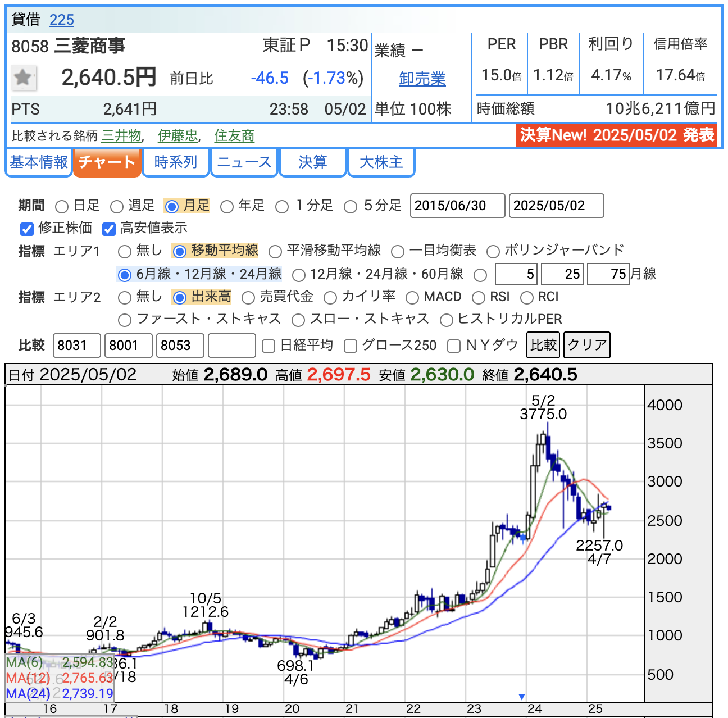The image size is (728, 718).
Task: Toggle 修正株価 checkbox
Action: (x=27, y=229)
